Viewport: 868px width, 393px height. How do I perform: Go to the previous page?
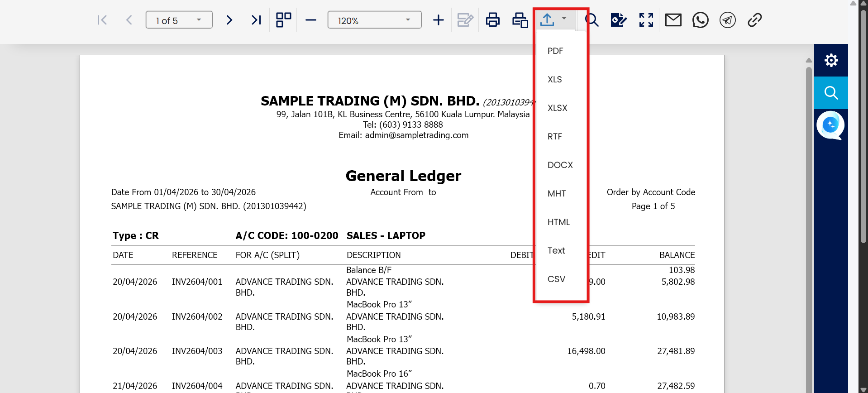coord(129,20)
